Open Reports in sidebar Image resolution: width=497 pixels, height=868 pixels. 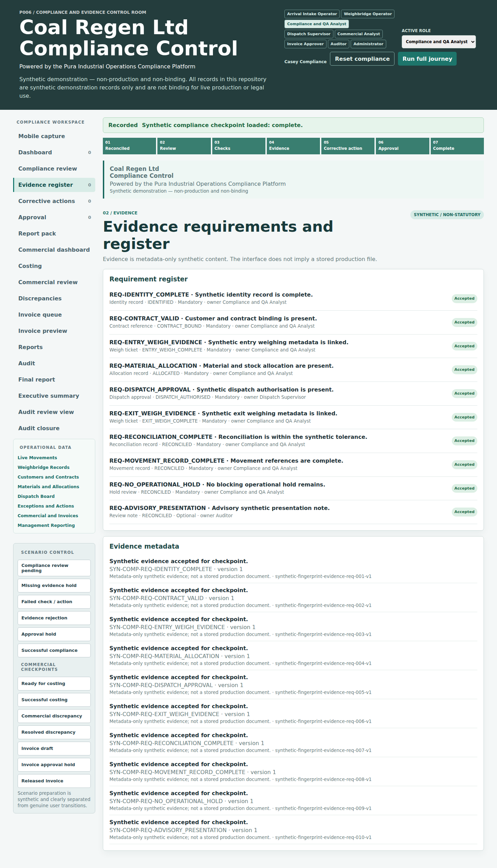click(54, 347)
